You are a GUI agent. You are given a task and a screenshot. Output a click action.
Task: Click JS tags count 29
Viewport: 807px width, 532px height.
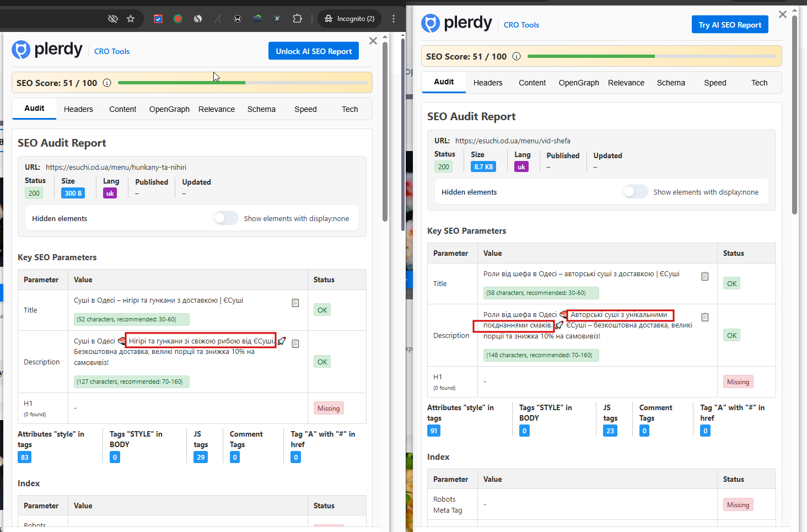tap(201, 457)
